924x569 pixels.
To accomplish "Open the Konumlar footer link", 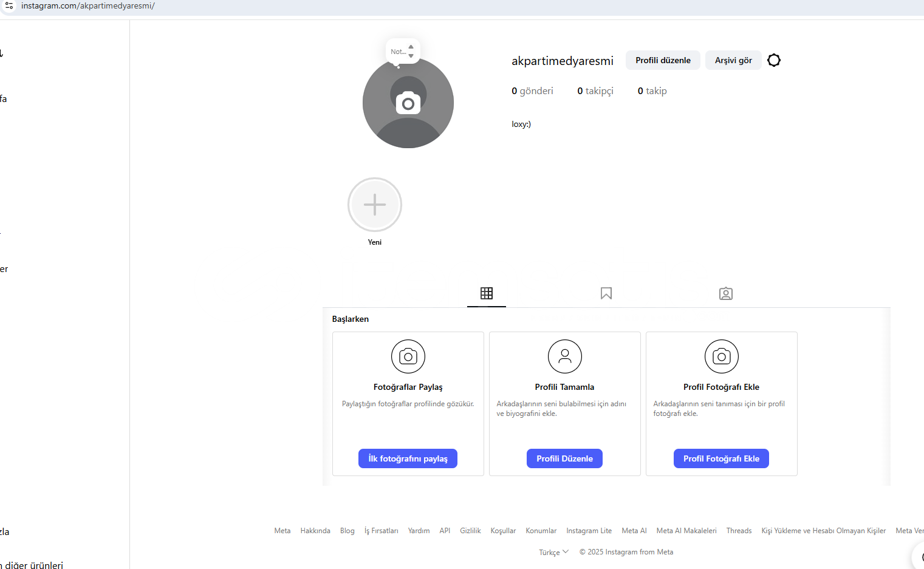I will tap(541, 531).
